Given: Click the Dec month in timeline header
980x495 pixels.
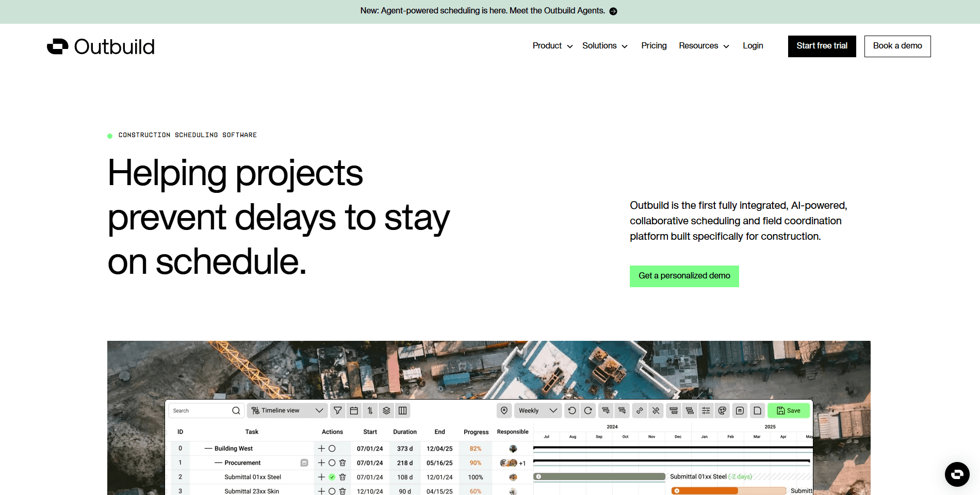Looking at the screenshot, I should point(678,437).
